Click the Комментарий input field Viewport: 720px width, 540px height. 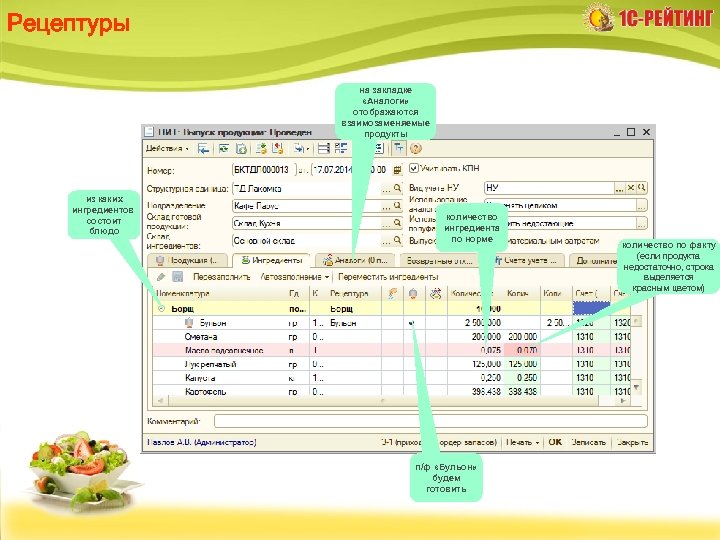(x=431, y=421)
